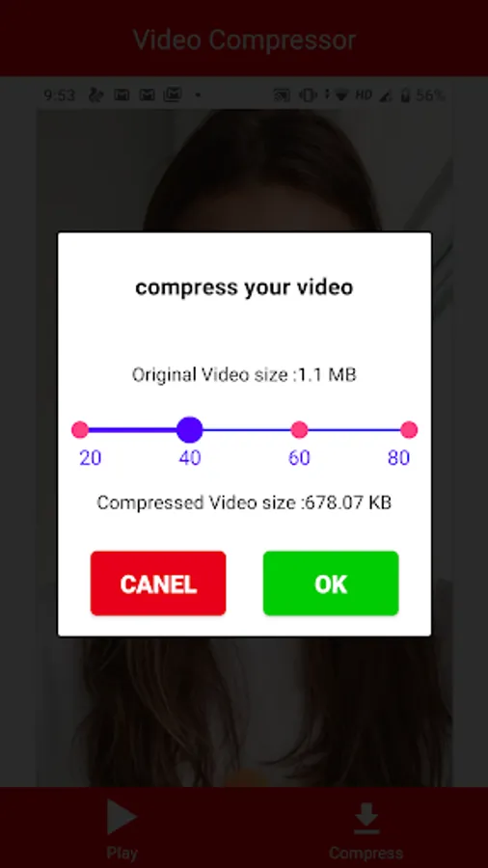Click the Compressed Video size text

click(244, 502)
